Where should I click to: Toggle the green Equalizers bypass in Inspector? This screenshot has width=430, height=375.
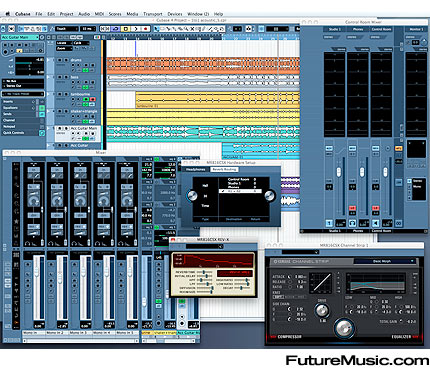click(42, 108)
